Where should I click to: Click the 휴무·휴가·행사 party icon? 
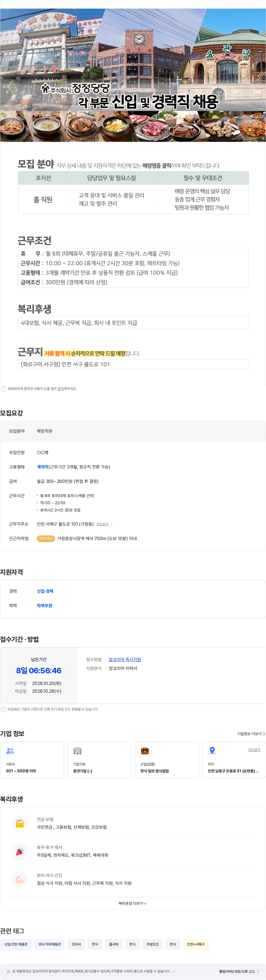coord(20,851)
